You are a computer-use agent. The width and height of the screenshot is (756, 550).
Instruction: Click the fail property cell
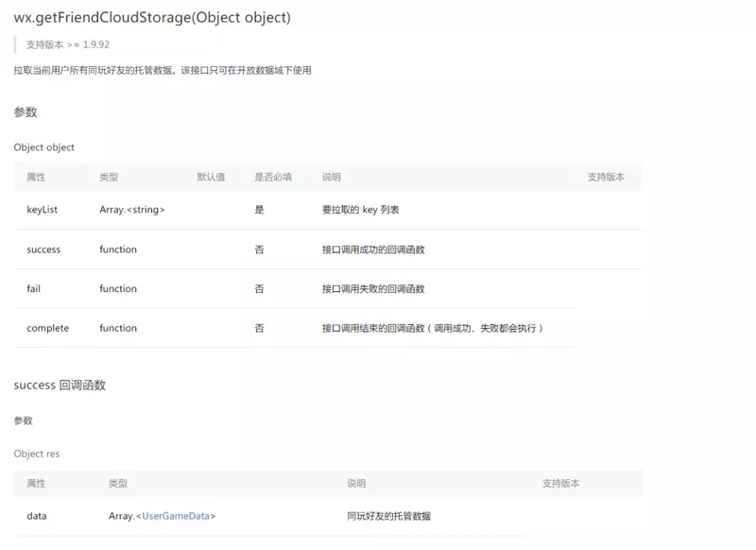[33, 288]
